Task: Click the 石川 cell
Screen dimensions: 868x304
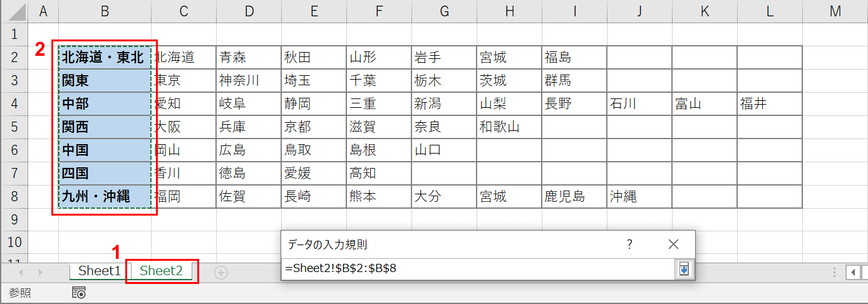Action: (x=639, y=104)
